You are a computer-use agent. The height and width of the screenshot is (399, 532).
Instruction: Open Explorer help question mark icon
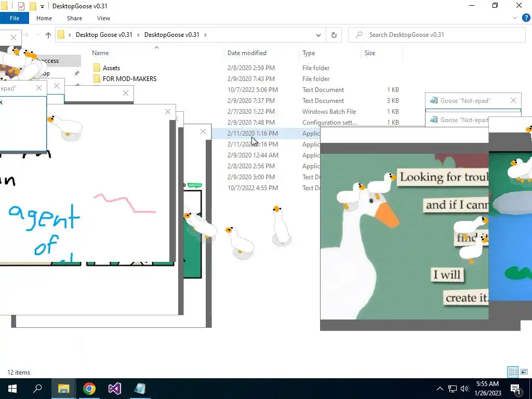[526, 18]
